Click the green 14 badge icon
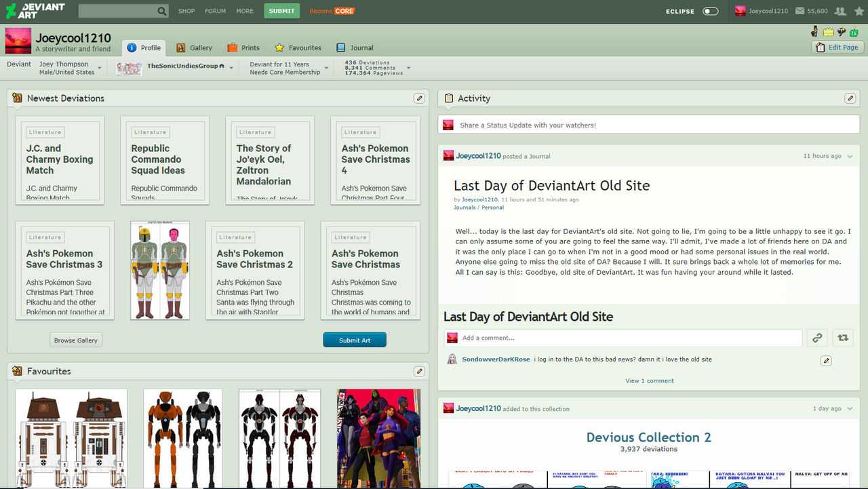Viewport: 868px width, 489px height. click(x=854, y=31)
